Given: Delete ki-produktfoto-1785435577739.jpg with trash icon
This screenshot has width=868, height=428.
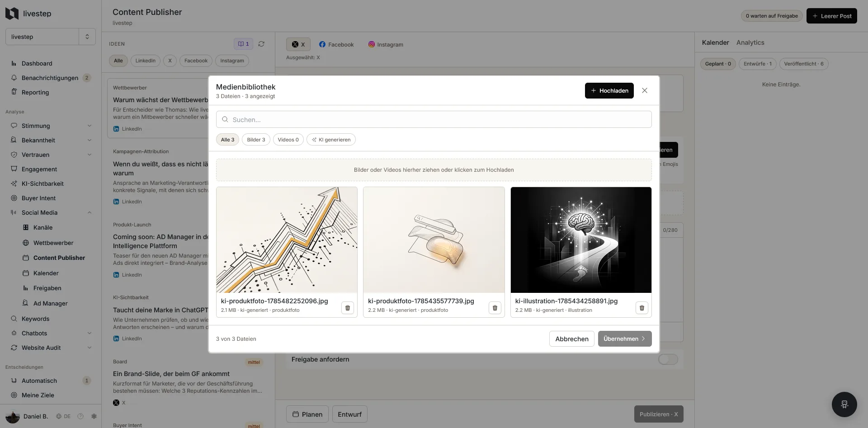Looking at the screenshot, I should click(495, 308).
